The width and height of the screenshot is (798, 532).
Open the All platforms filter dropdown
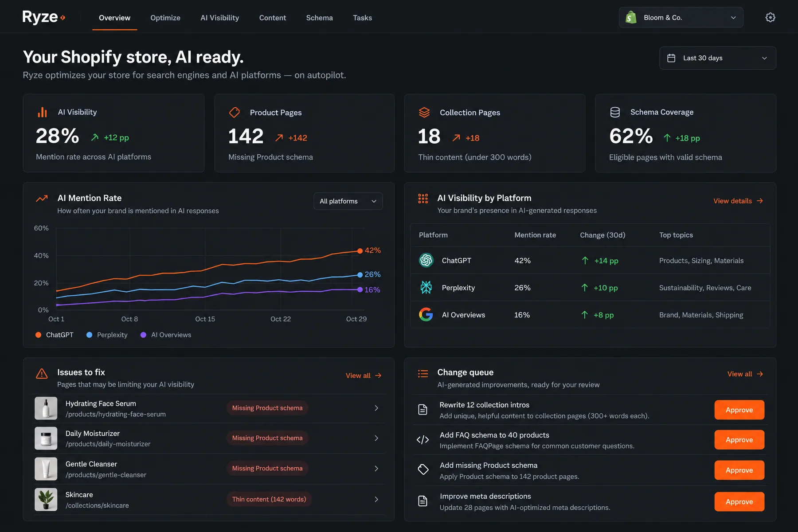(348, 201)
